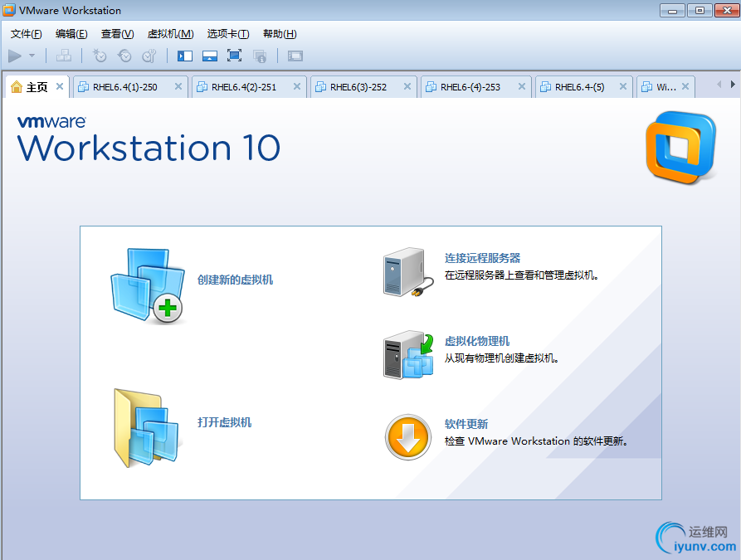Close the RHEL6.4(2)-251 tab
The height and width of the screenshot is (560, 741).
click(297, 86)
